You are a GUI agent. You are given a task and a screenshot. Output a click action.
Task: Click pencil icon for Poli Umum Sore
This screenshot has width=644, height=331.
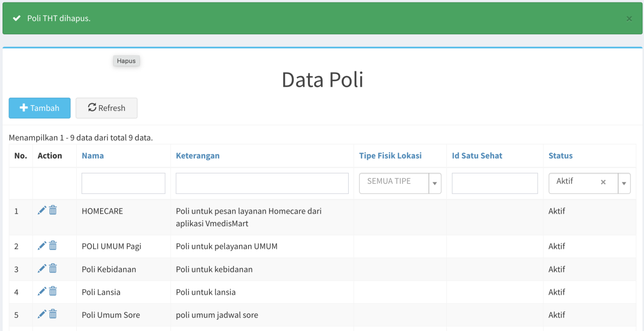click(x=42, y=314)
